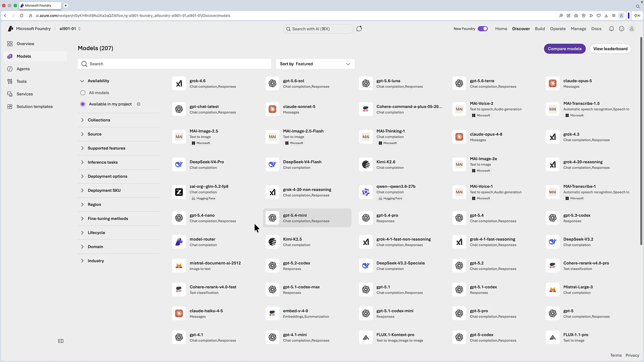Switch to the Build tab

[540, 29]
